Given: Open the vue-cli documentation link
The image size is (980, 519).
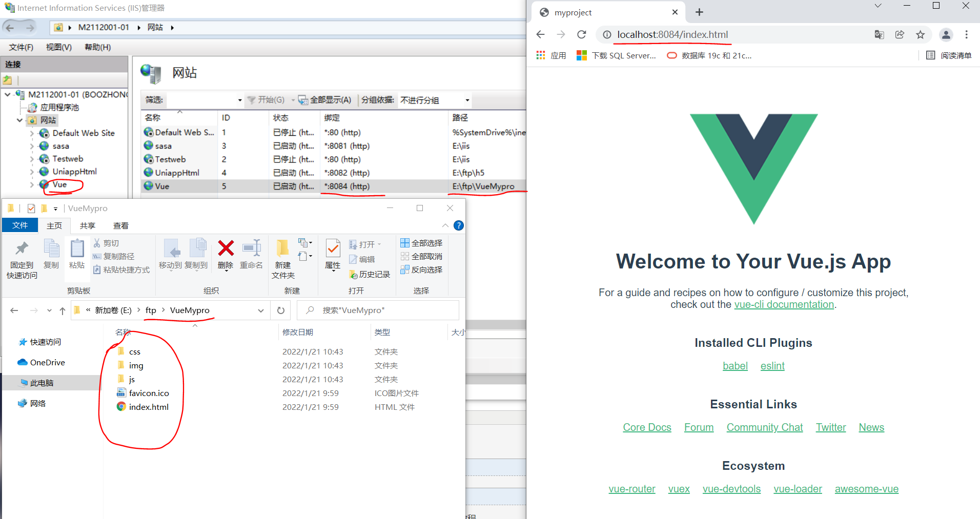Looking at the screenshot, I should tap(784, 304).
